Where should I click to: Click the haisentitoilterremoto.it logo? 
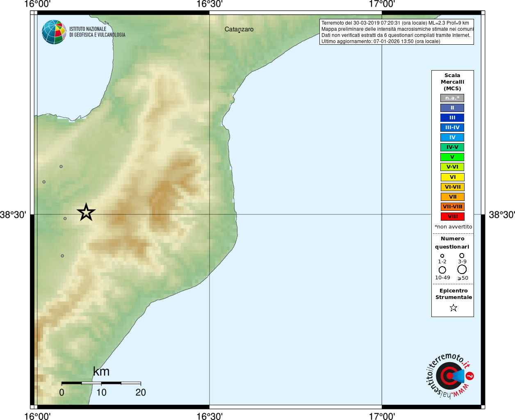(450, 375)
